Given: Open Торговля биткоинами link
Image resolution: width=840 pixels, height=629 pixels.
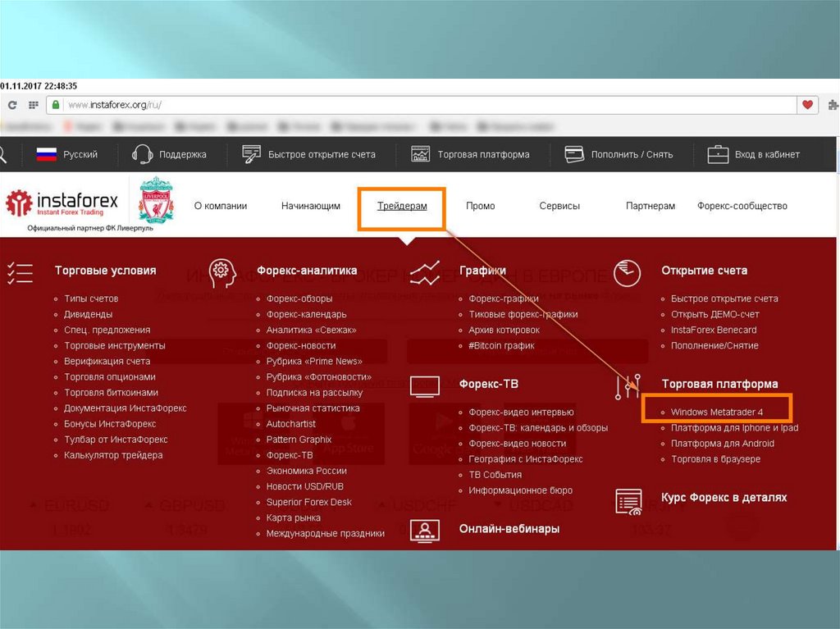Looking at the screenshot, I should pyautogui.click(x=111, y=392).
